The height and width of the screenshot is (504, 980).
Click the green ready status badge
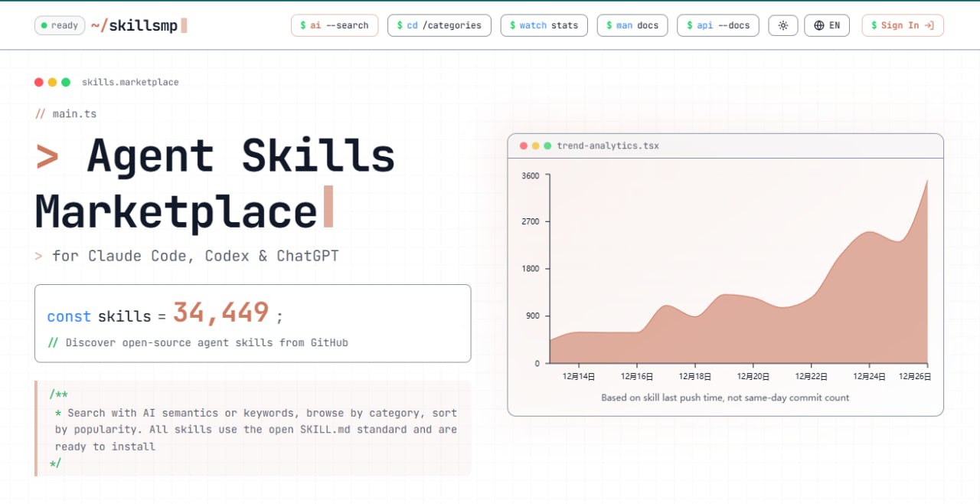[59, 25]
